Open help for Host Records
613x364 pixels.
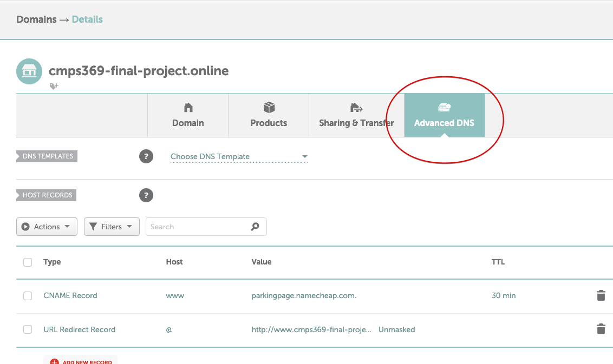[146, 195]
